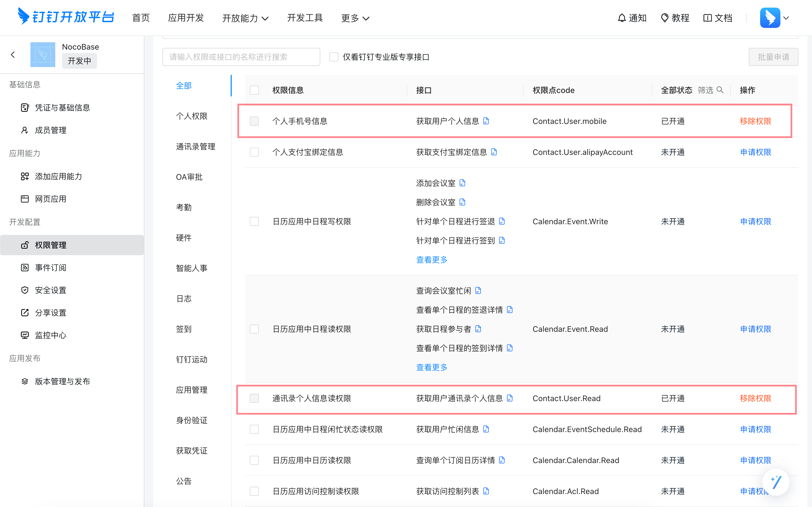Expand the 更多 dropdown in top nav
Screen dimensions: 812x507
point(355,18)
